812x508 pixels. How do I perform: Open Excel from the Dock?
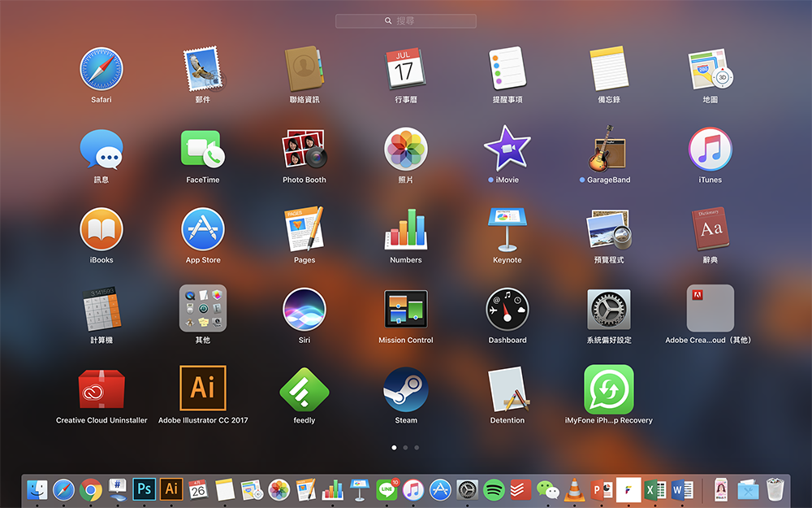click(655, 490)
